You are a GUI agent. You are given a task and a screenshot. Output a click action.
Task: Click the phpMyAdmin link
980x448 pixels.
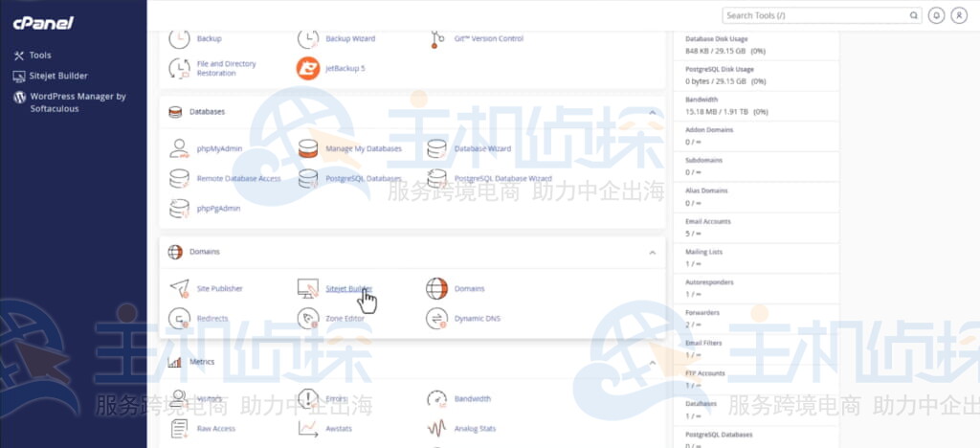tap(219, 148)
